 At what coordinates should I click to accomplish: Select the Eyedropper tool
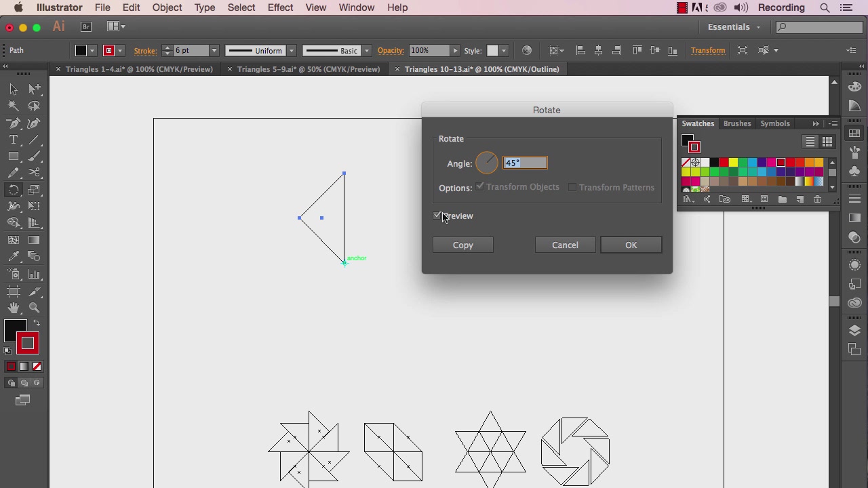click(14, 257)
